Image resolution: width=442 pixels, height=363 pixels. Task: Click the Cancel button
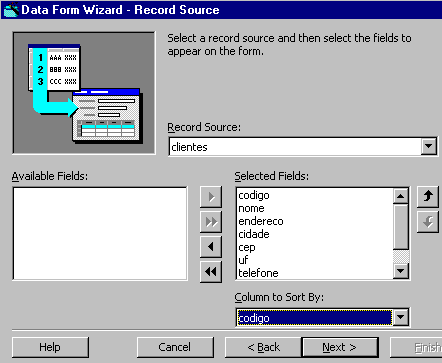pos(175,347)
